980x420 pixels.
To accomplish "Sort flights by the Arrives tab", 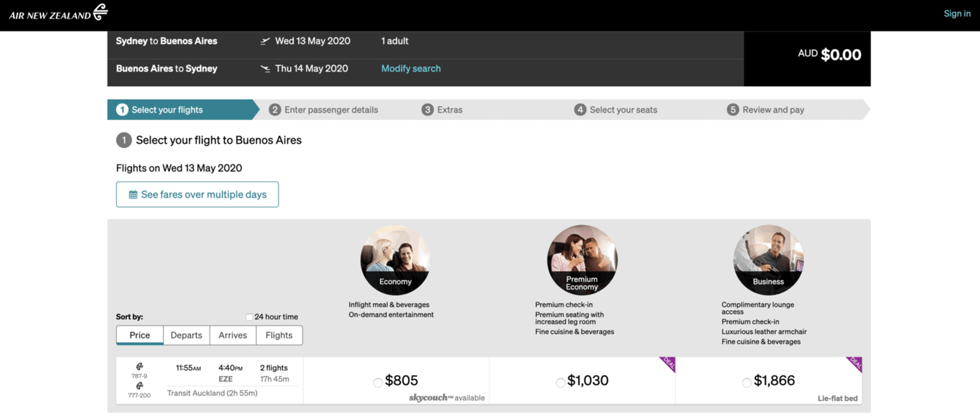I will click(x=232, y=335).
